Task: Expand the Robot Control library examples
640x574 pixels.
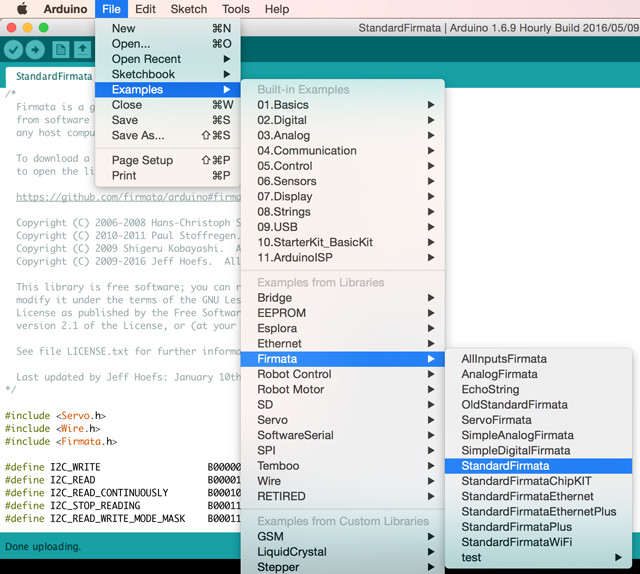Action: pos(343,374)
